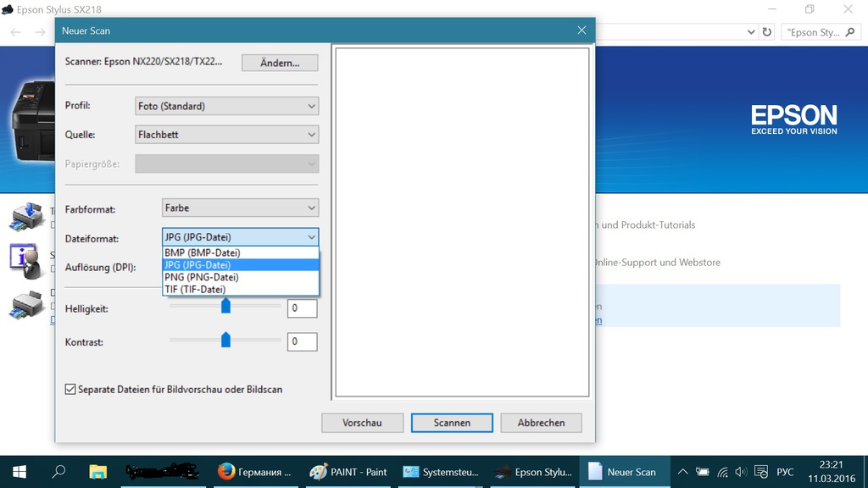Click the Kontrast value field
The height and width of the screenshot is (488, 868).
click(x=302, y=341)
